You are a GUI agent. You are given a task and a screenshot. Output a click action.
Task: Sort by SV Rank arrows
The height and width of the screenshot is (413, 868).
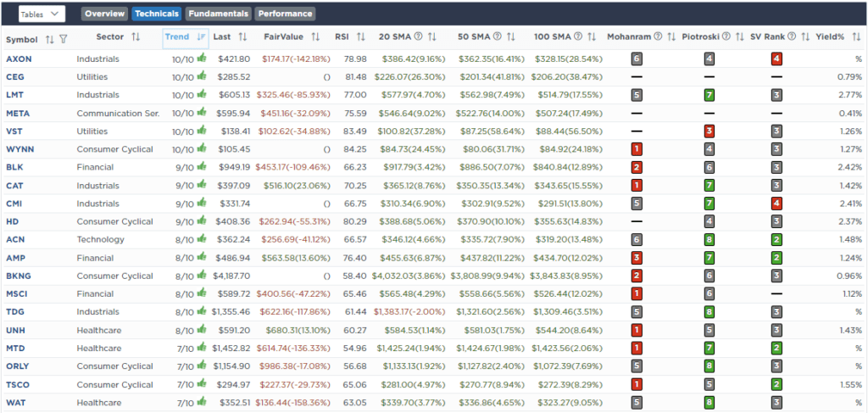pos(805,37)
